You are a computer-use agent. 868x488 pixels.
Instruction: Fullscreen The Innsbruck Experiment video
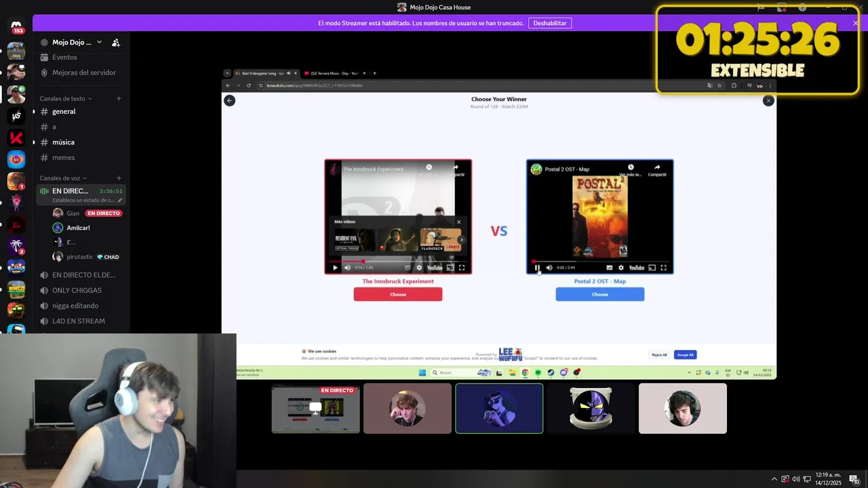pyautogui.click(x=462, y=268)
